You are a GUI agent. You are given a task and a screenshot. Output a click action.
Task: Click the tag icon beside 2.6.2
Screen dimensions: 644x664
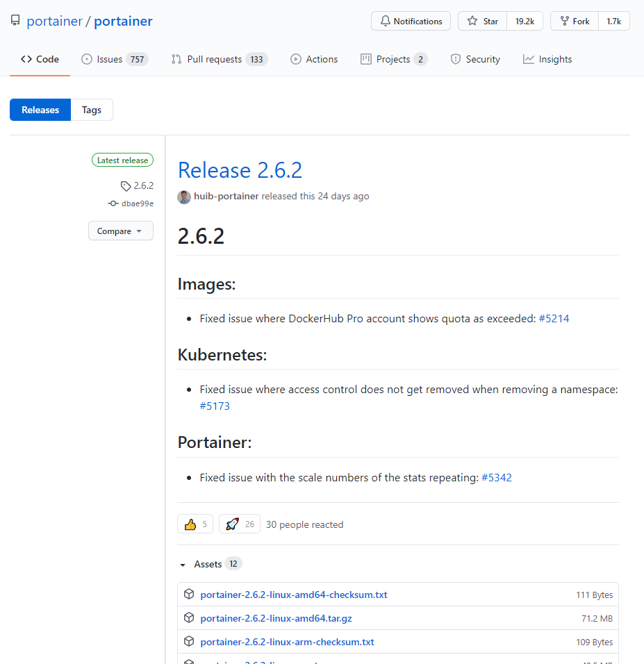(x=126, y=186)
